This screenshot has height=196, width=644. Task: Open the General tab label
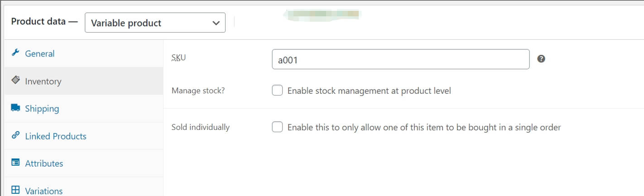click(x=39, y=53)
